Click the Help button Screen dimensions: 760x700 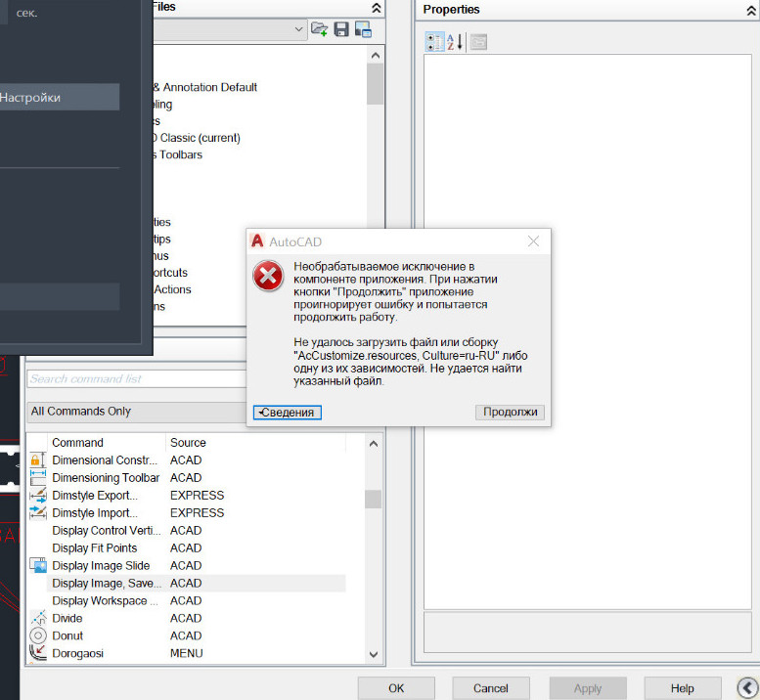682,688
